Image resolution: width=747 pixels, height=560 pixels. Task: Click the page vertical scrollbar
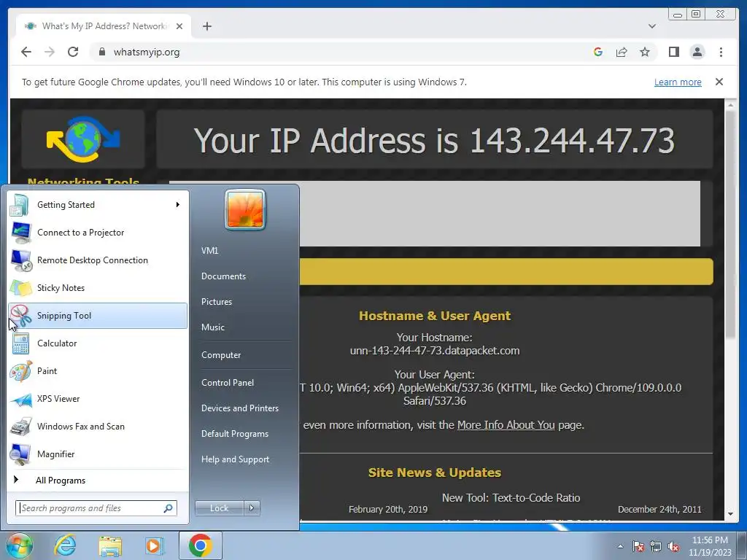pos(730,224)
